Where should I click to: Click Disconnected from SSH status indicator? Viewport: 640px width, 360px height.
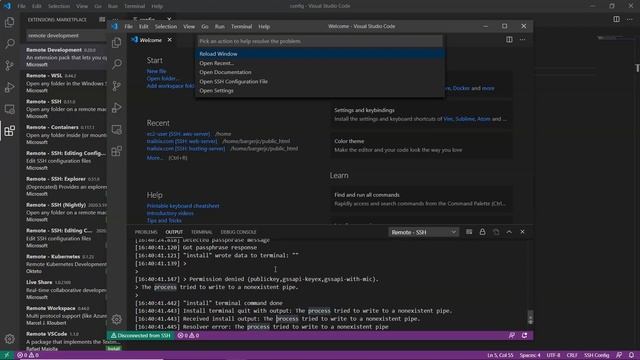tap(140, 336)
